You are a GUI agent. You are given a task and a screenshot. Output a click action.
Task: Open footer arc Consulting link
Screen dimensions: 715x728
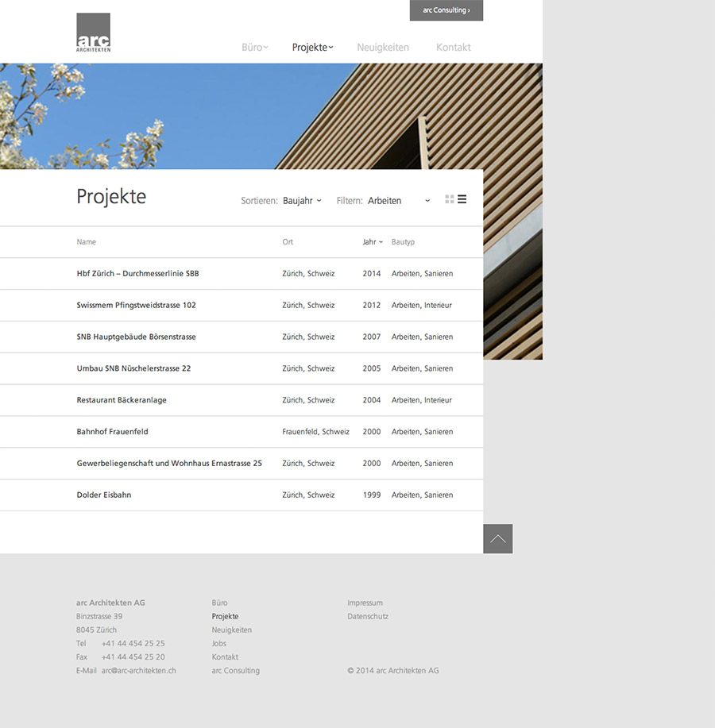pyautogui.click(x=235, y=670)
